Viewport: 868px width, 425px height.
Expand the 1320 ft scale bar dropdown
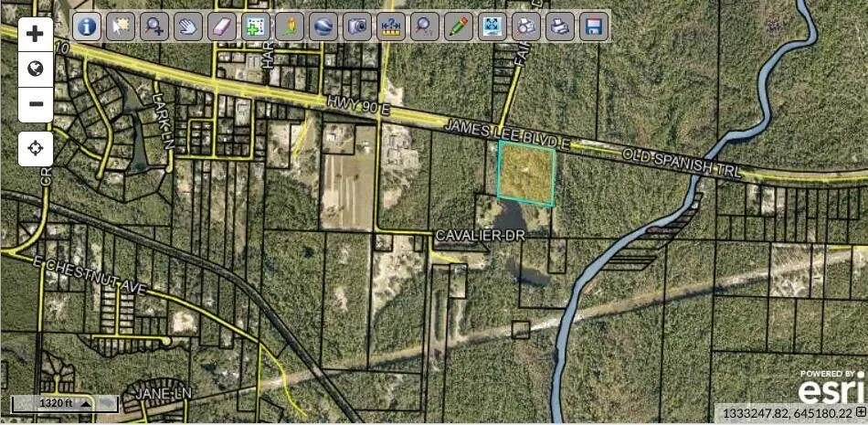[86, 402]
